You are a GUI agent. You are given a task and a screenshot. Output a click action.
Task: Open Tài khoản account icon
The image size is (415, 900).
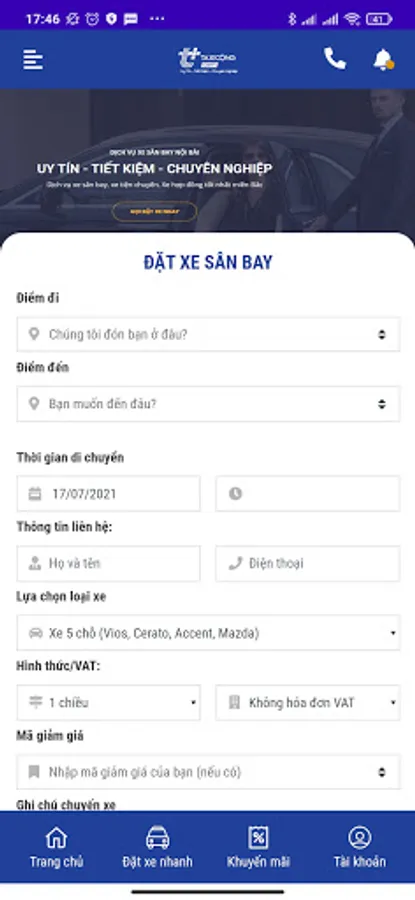pos(359,847)
